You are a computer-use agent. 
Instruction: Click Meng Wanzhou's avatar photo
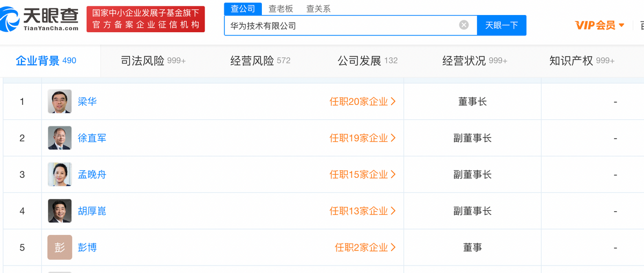coord(60,175)
